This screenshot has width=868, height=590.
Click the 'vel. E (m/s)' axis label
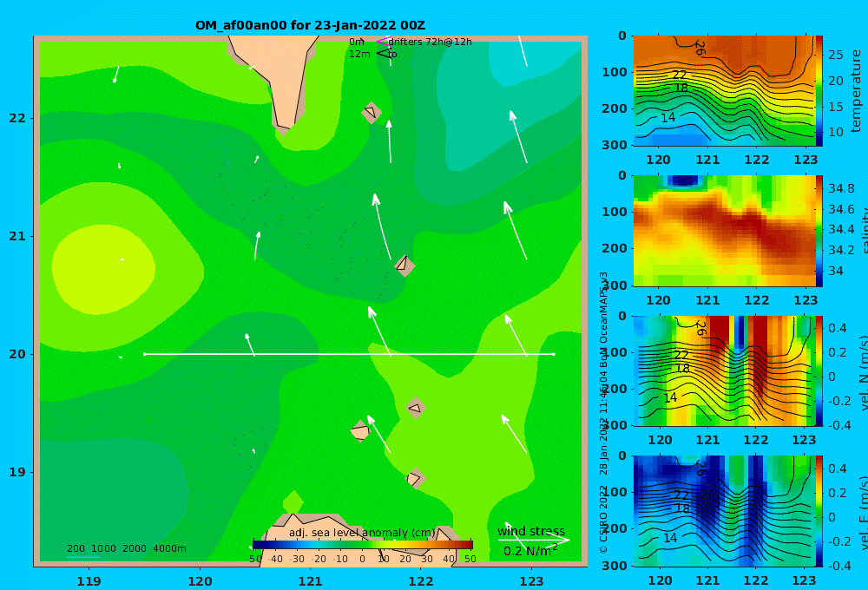tap(863, 513)
